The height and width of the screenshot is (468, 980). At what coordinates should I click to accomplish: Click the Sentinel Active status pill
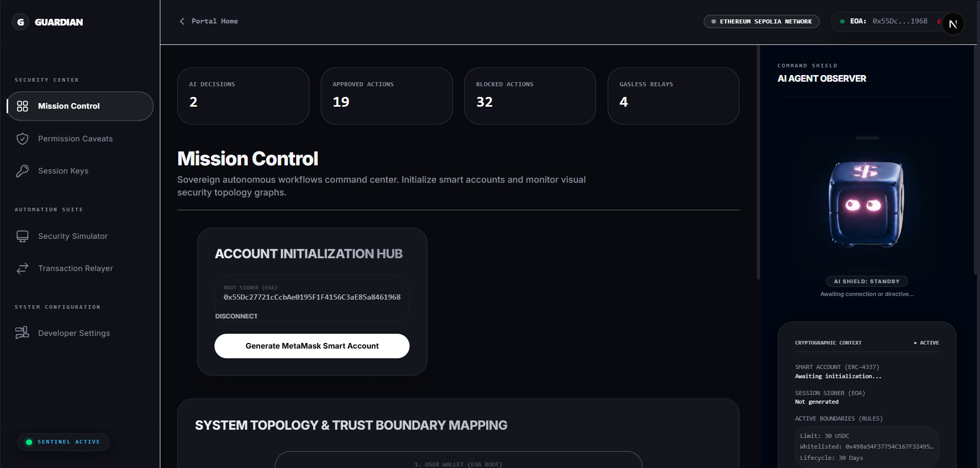[63, 442]
